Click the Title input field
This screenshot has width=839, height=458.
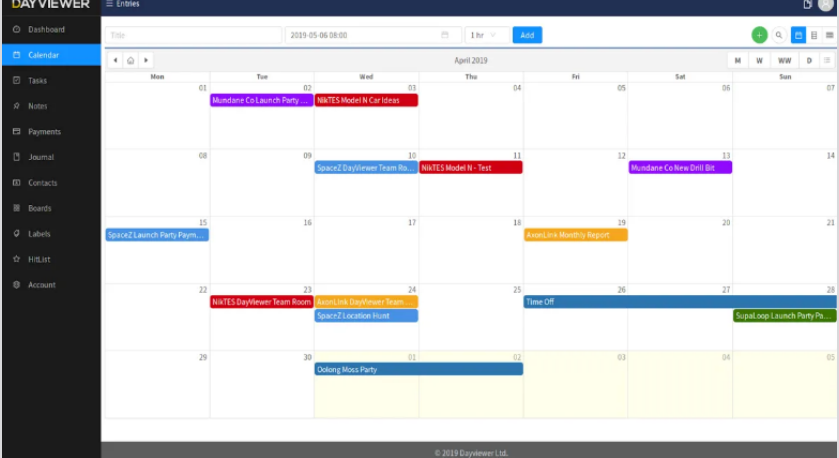(x=193, y=35)
